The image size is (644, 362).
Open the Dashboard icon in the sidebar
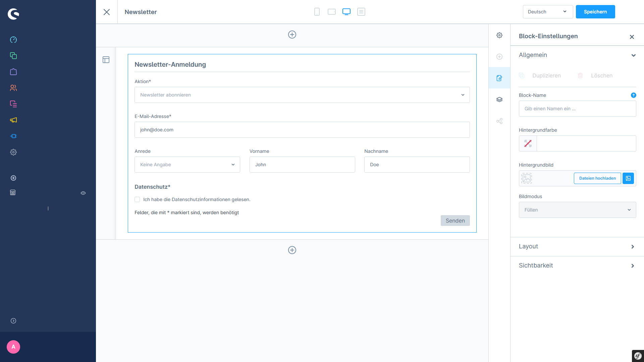click(13, 40)
